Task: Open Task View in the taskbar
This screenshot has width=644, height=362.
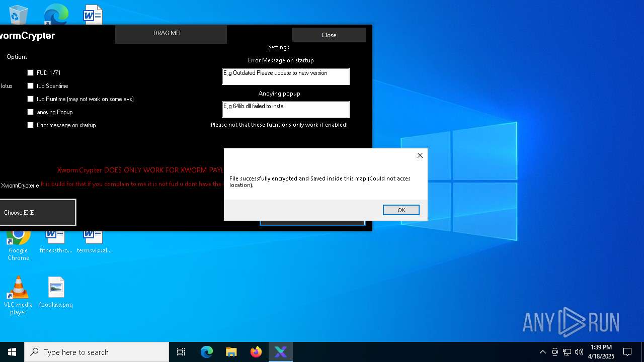Action: 181,352
